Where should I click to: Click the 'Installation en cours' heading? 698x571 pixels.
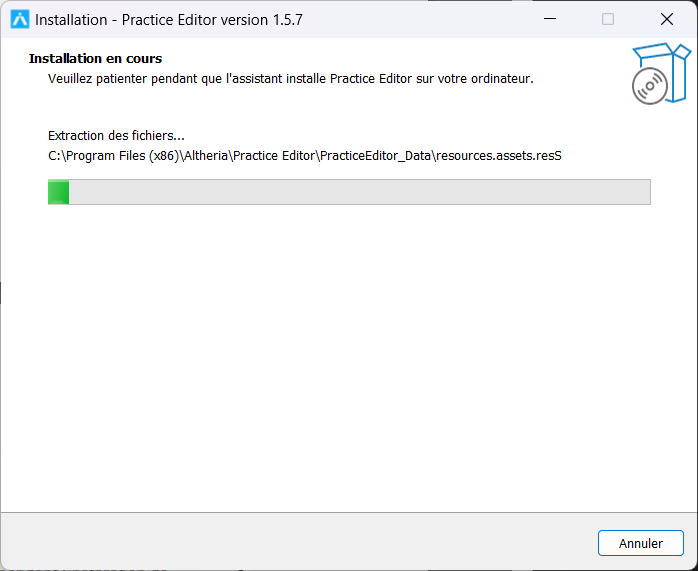click(95, 58)
